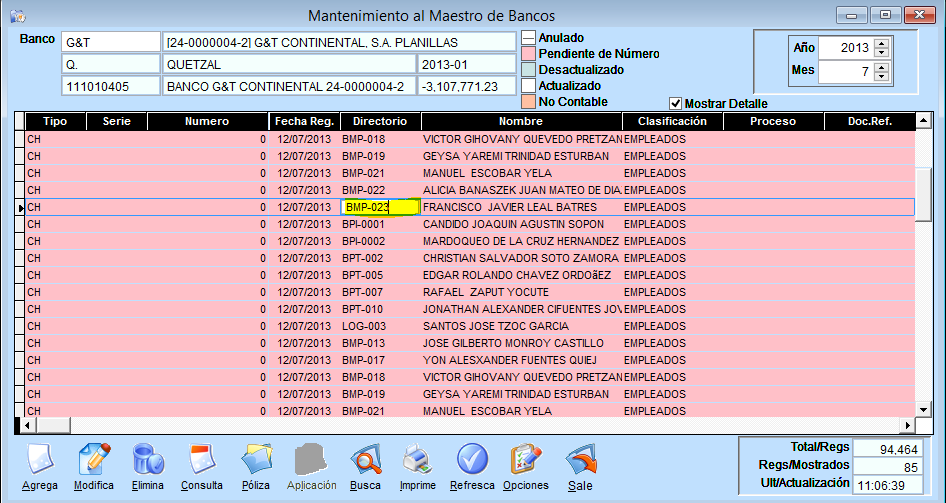Click the Elimina delete icon

pyautogui.click(x=147, y=461)
